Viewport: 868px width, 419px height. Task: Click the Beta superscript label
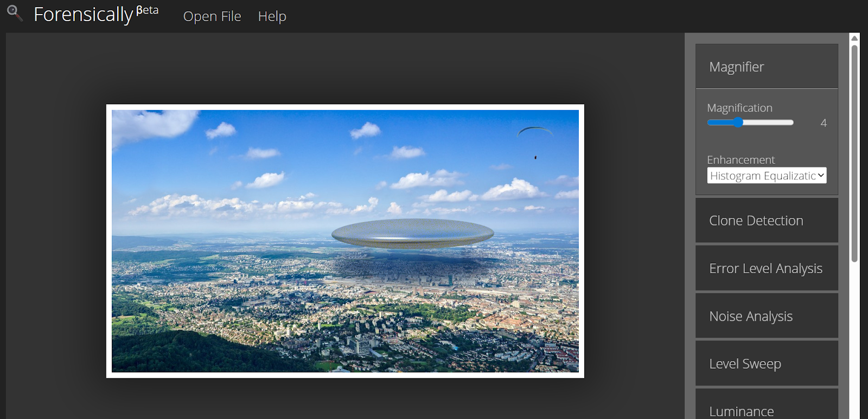coord(147,10)
